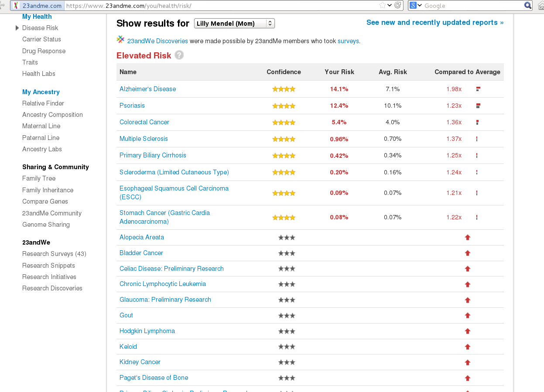Go to Ancestry Composition
The height and width of the screenshot is (392, 544).
[53, 115]
